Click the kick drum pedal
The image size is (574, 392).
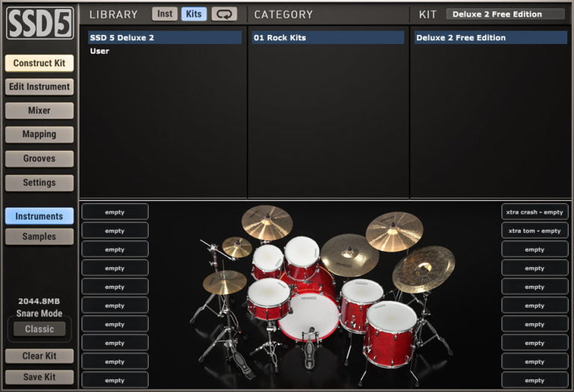tap(309, 349)
